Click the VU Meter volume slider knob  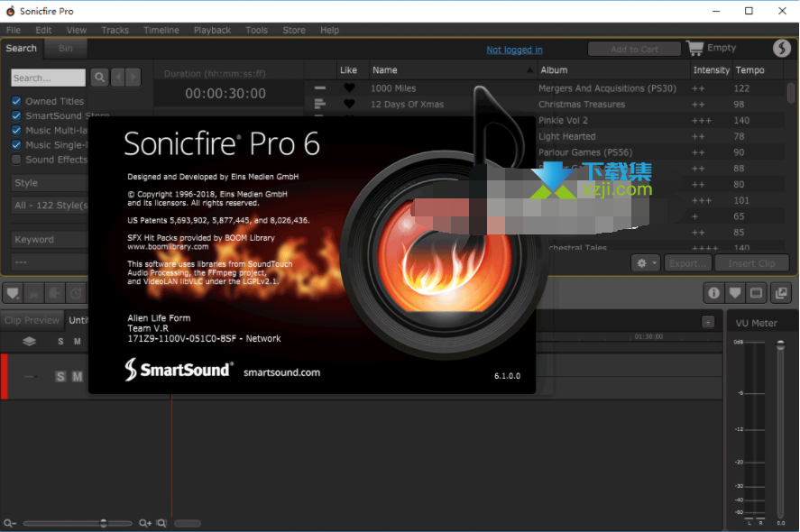[780, 345]
